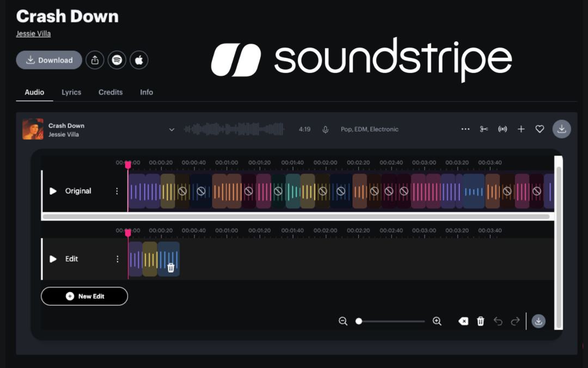Image resolution: width=588 pixels, height=368 pixels.
Task: Click the plus icon to add to playlist
Action: click(x=521, y=129)
